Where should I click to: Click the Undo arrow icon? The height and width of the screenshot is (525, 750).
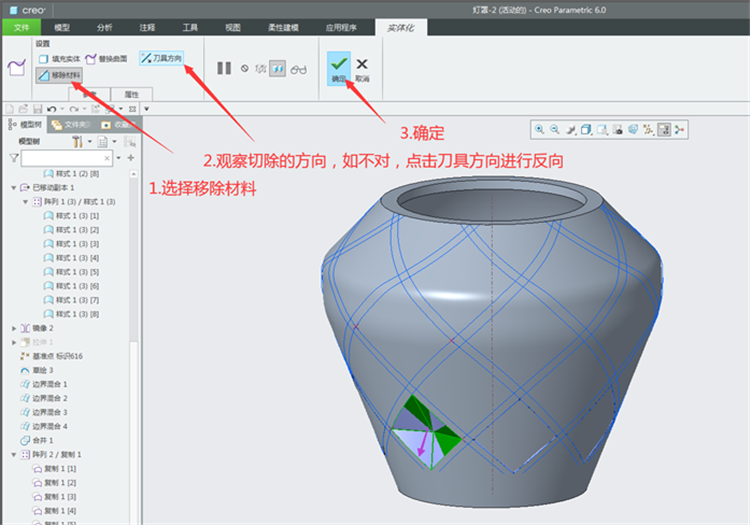pyautogui.click(x=52, y=109)
